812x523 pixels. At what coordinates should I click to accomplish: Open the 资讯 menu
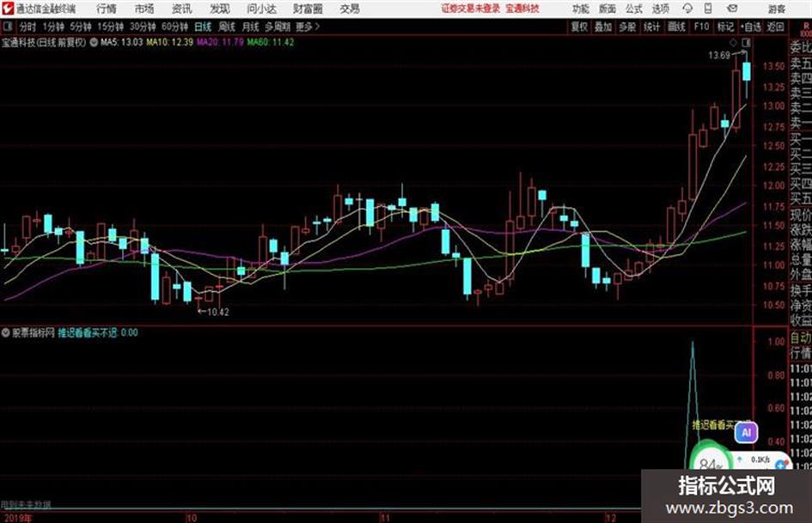click(x=182, y=9)
